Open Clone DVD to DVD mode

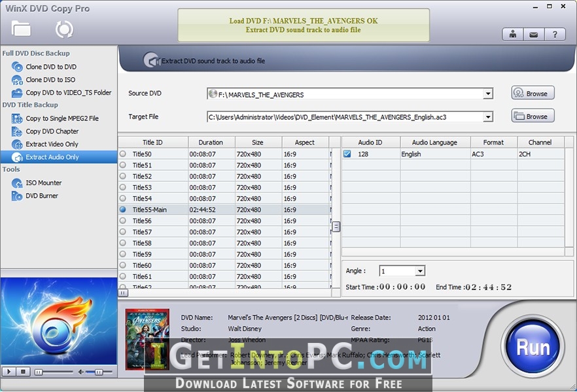click(x=51, y=67)
